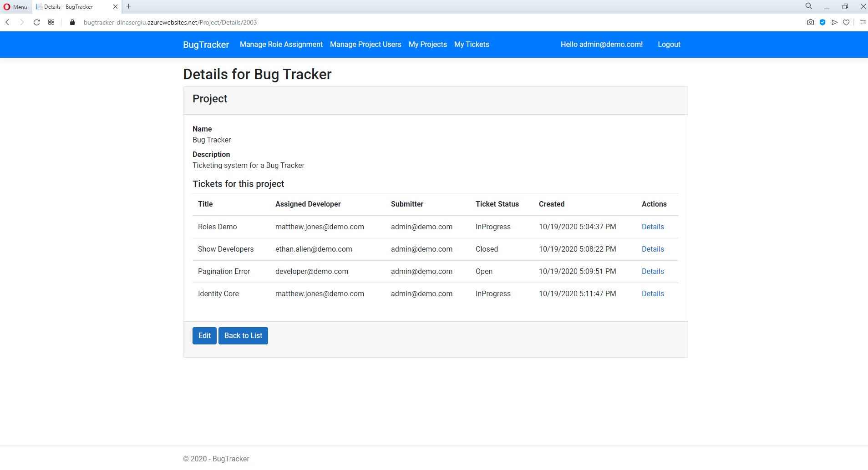Click Back to List
The height and width of the screenshot is (470, 868).
pyautogui.click(x=243, y=335)
